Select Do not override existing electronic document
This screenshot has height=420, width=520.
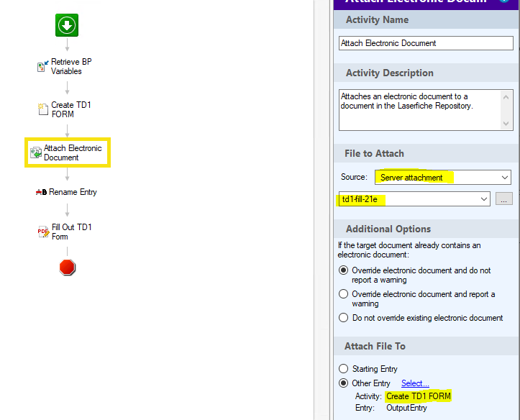click(x=343, y=318)
